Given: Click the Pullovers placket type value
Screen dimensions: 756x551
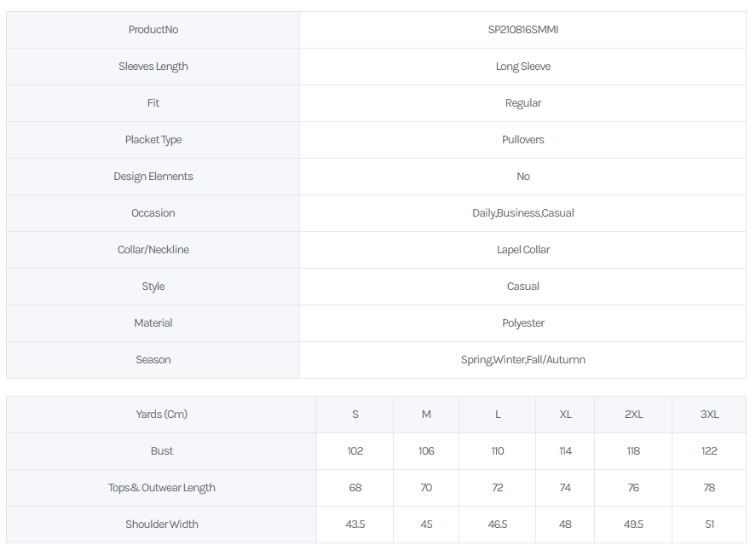Looking at the screenshot, I should pyautogui.click(x=522, y=140).
